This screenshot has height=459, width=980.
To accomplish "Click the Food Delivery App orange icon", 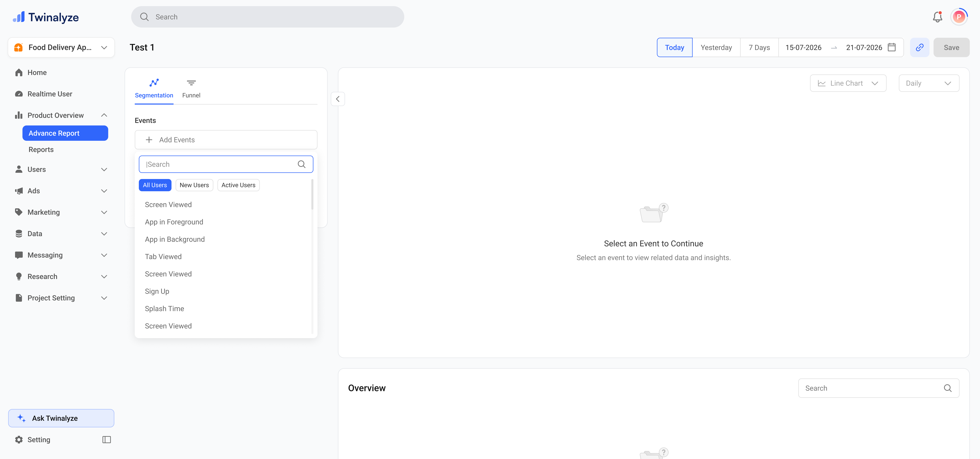I will click(x=18, y=48).
